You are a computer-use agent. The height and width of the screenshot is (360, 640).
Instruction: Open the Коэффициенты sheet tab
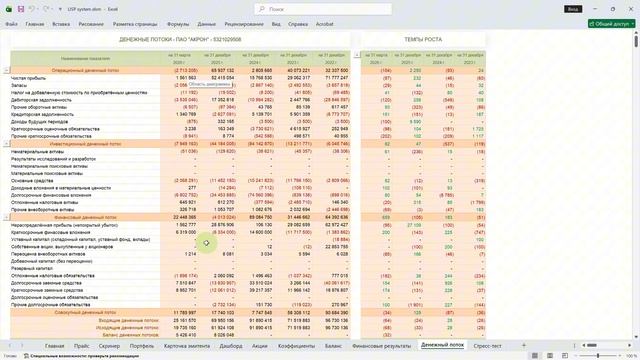tap(296, 346)
